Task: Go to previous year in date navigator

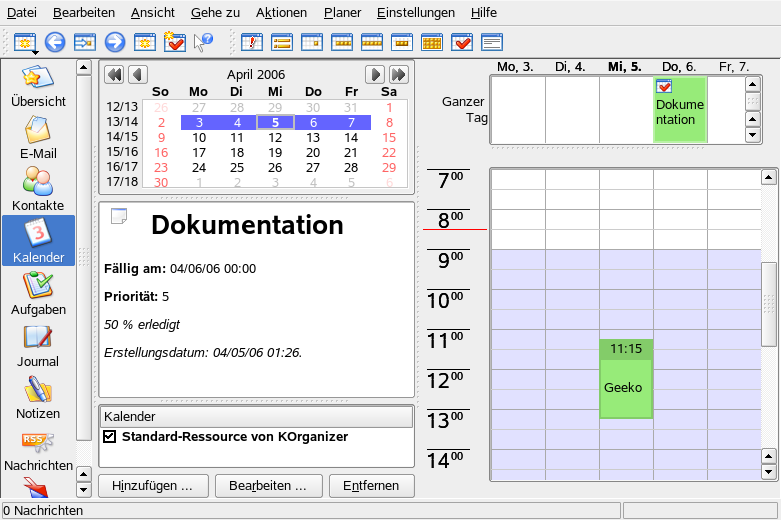Action: click(x=114, y=74)
